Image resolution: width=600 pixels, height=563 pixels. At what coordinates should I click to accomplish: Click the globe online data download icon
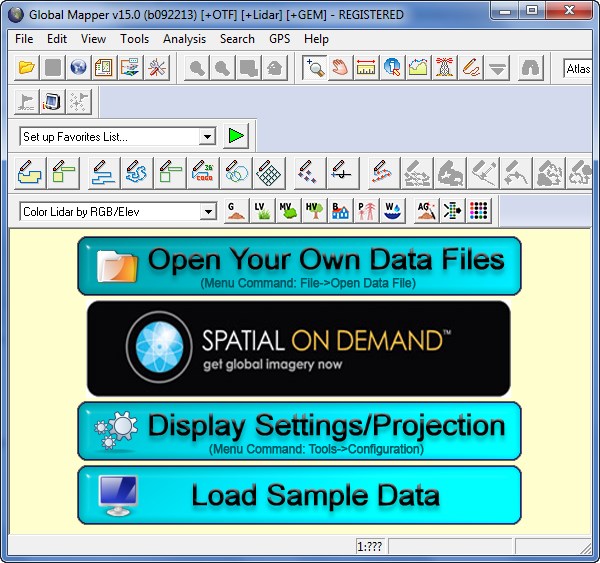point(79,68)
